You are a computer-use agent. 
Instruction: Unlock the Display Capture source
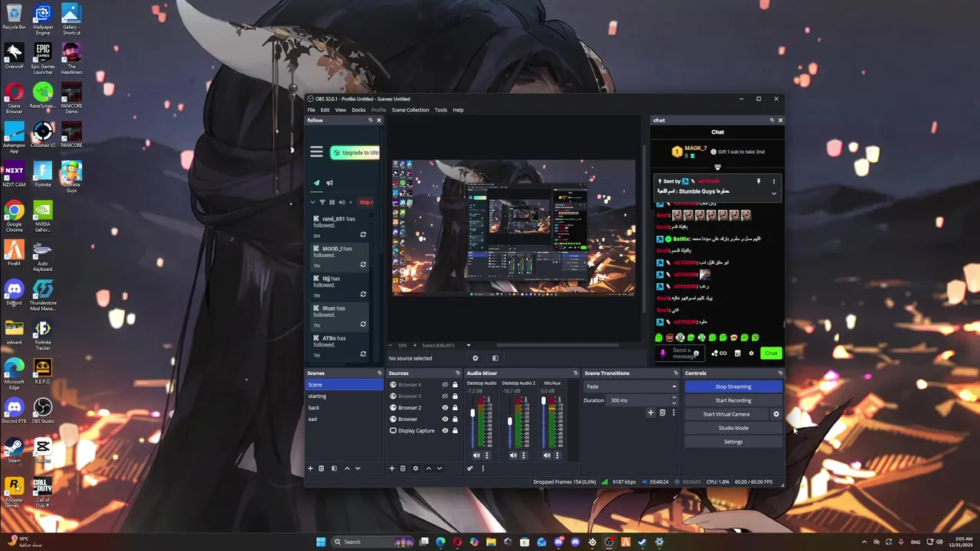455,431
